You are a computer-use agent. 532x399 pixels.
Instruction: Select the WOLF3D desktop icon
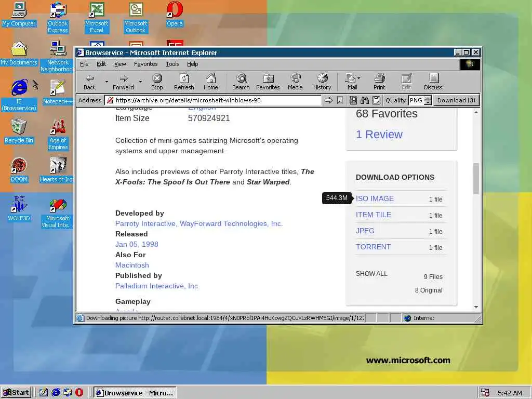point(19,209)
